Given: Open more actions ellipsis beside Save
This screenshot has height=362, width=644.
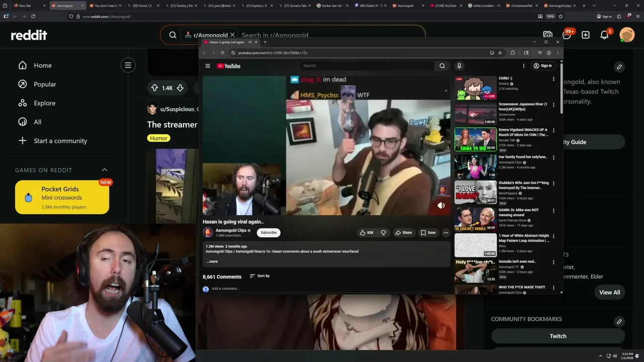Looking at the screenshot, I should tap(446, 233).
